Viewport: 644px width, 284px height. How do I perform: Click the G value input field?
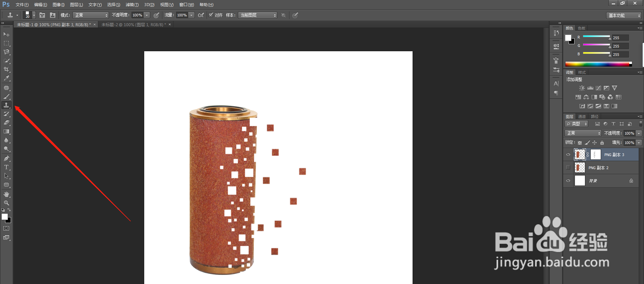621,46
